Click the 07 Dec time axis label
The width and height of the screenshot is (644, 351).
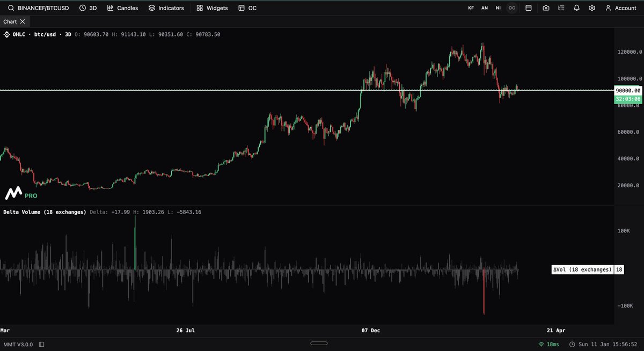pyautogui.click(x=371, y=331)
